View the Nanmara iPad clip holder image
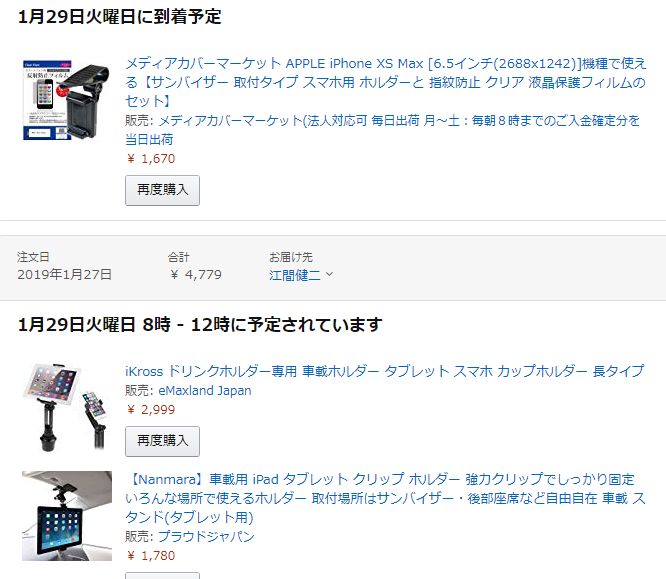Viewport: 666px width, 579px height. click(67, 516)
